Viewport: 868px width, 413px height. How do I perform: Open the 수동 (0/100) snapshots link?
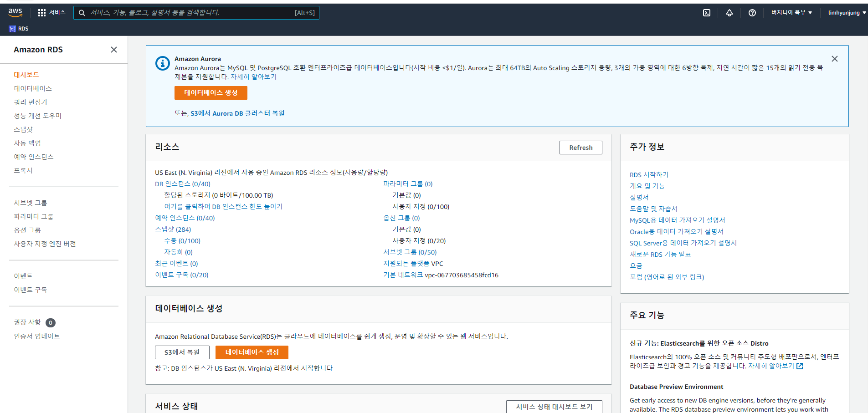(182, 241)
